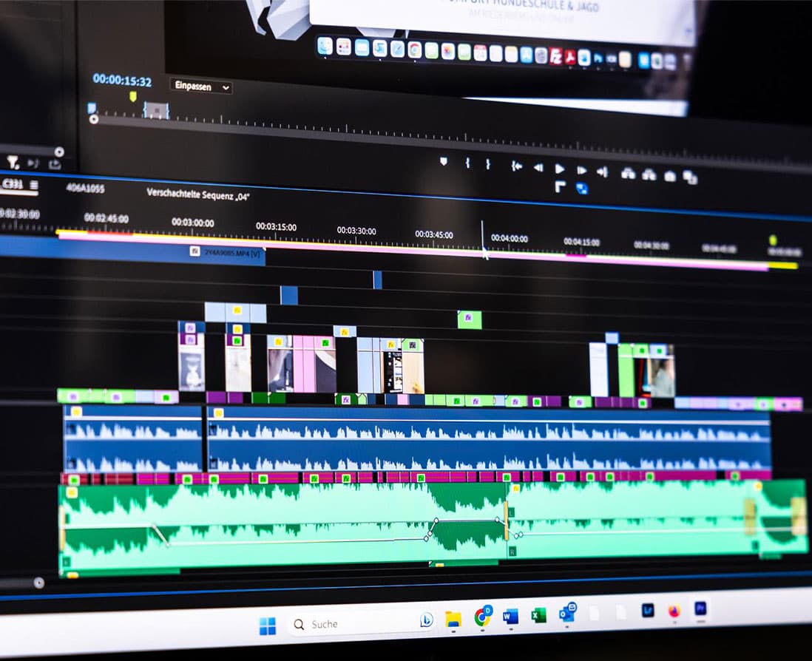Click the 00:03:15:00 mark on timeline ruler
The width and height of the screenshot is (812, 661).
(x=276, y=227)
